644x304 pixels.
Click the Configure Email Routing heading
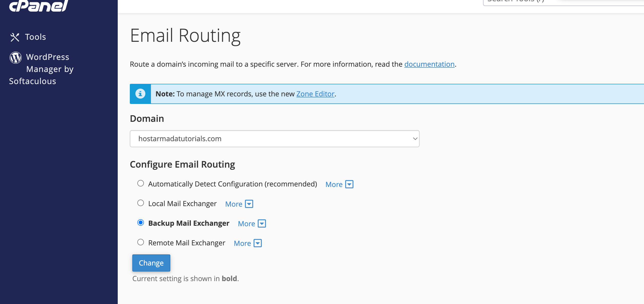(x=182, y=164)
